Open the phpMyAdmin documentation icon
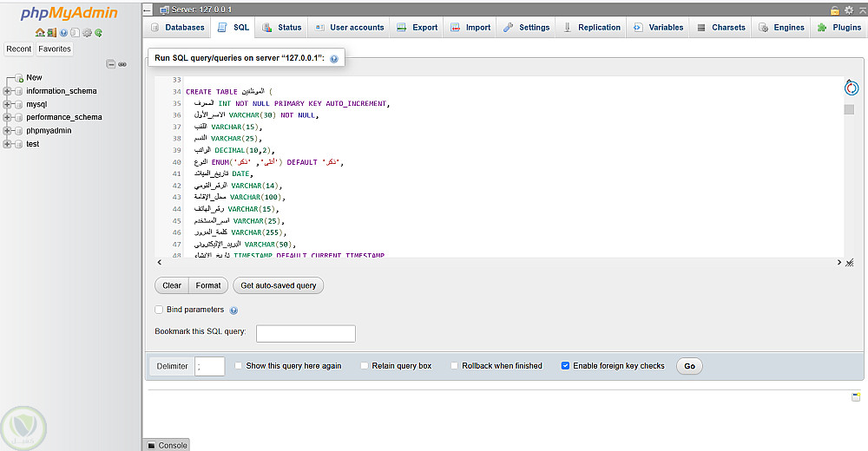The width and height of the screenshot is (868, 451). (63, 33)
